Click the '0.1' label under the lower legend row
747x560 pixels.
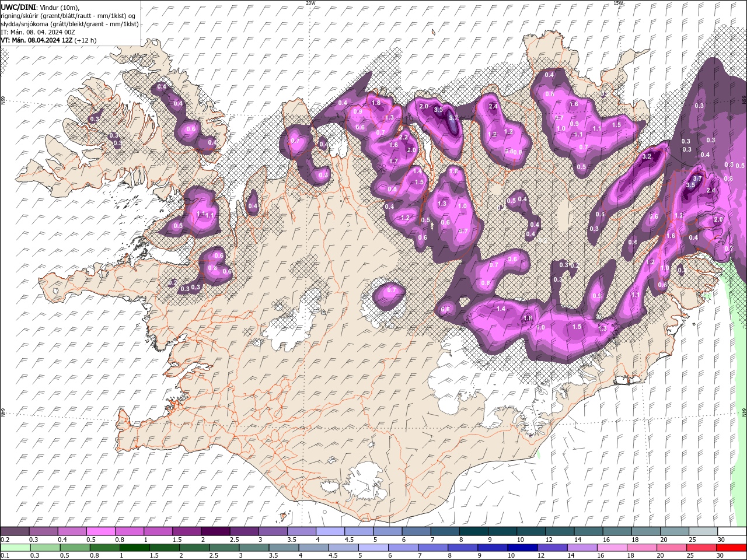tap(5, 556)
